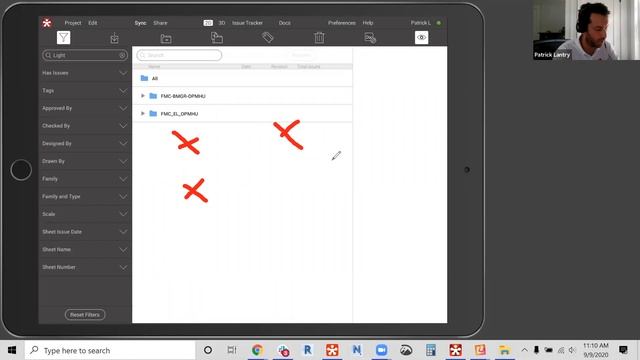Toggle the eye preview icon
640x360 pixels.
point(422,38)
